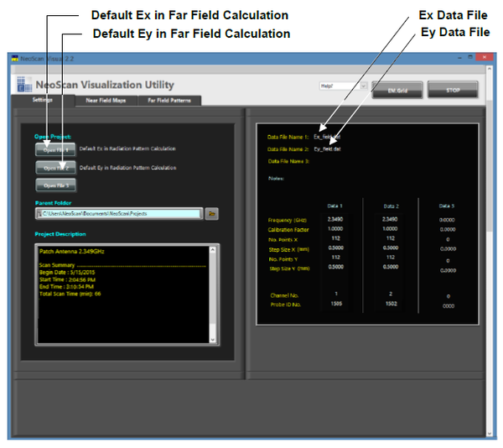
Task: Click the 'Data 1' column header
Action: click(x=334, y=206)
